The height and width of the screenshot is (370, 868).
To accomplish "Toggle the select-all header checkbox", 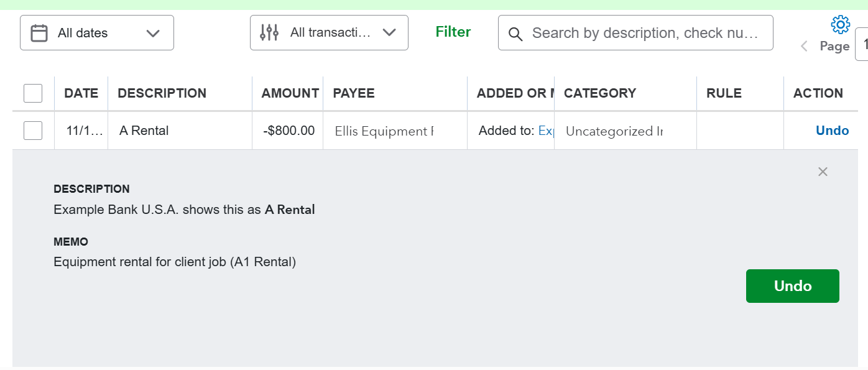I will point(33,93).
